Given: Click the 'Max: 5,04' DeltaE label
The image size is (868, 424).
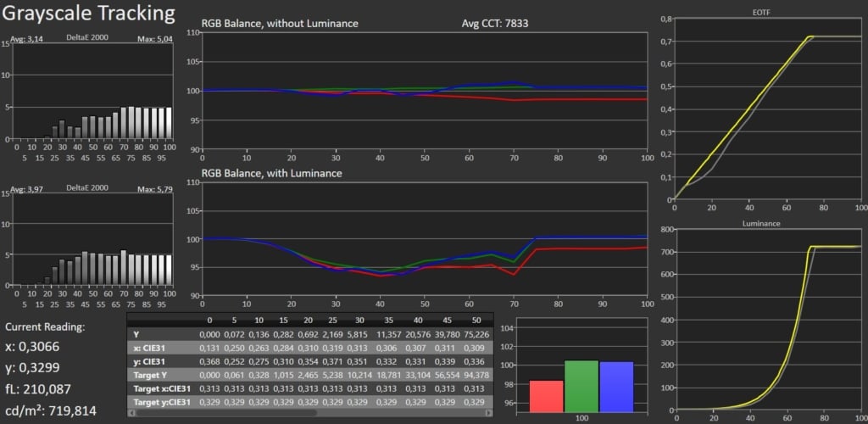Looking at the screenshot, I should (154, 39).
